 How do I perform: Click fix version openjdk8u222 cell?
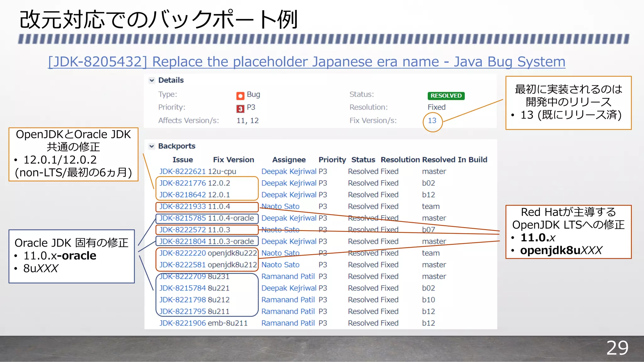click(232, 253)
